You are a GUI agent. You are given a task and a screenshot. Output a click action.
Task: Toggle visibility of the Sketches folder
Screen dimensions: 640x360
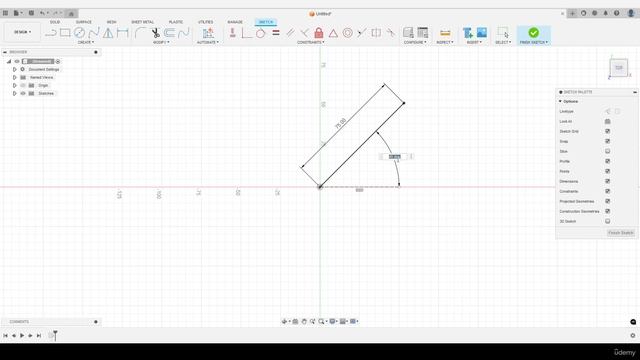[x=23, y=93]
